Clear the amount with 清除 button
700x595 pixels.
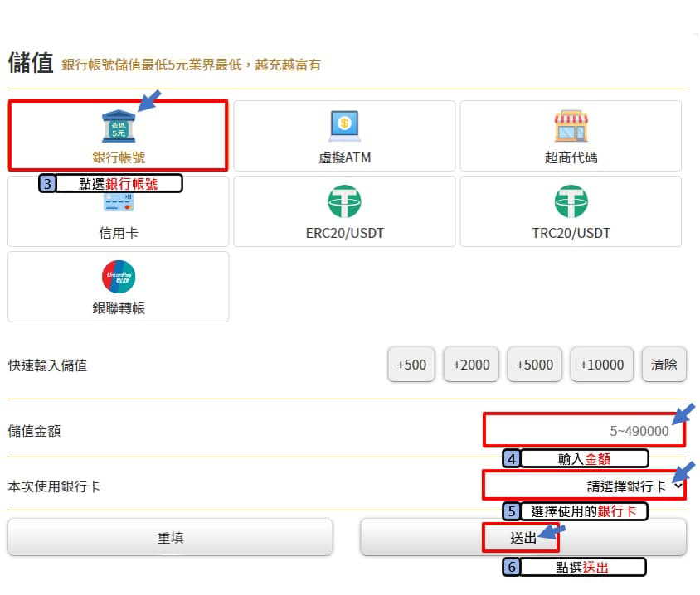point(664,365)
